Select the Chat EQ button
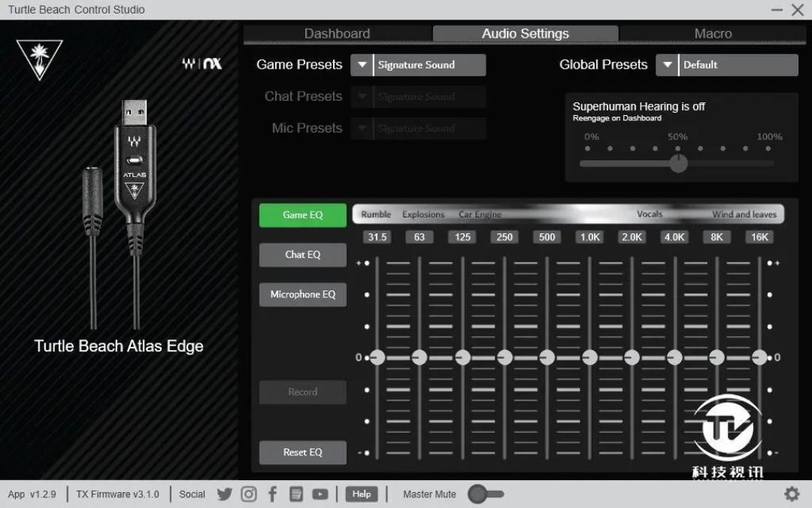The image size is (812, 508). click(x=302, y=254)
